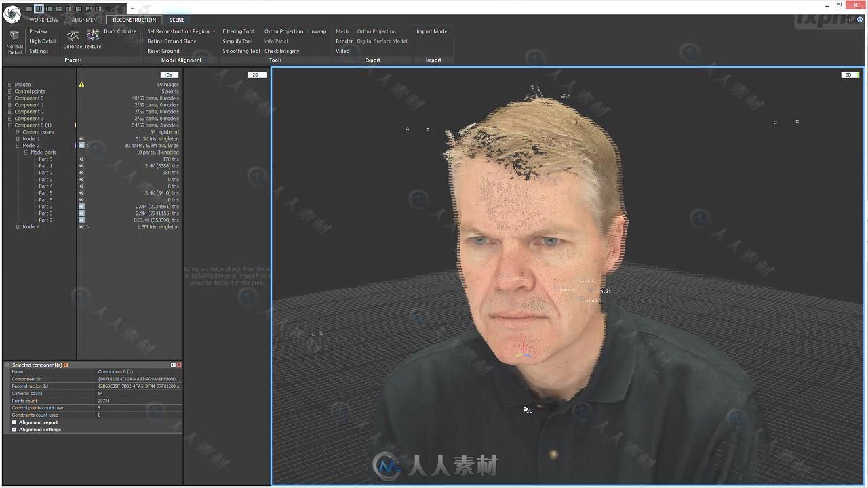This screenshot has width=868, height=488.
Task: Click Import Model
Action: (433, 31)
